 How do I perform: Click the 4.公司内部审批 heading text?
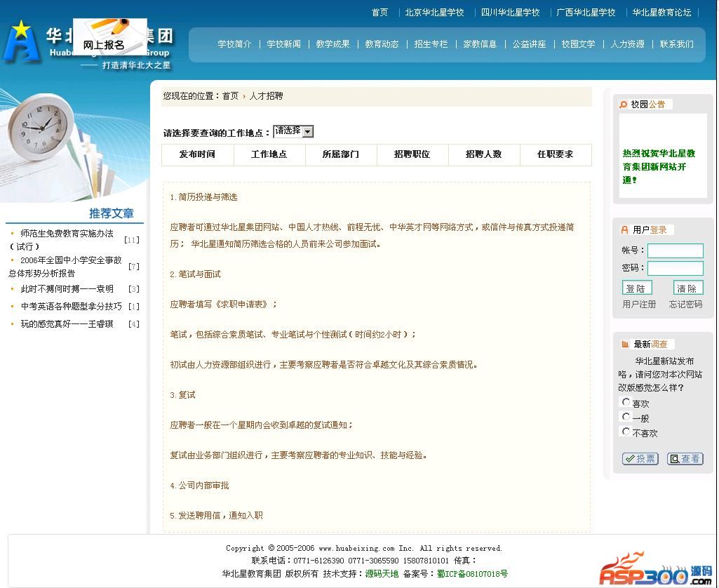199,486
